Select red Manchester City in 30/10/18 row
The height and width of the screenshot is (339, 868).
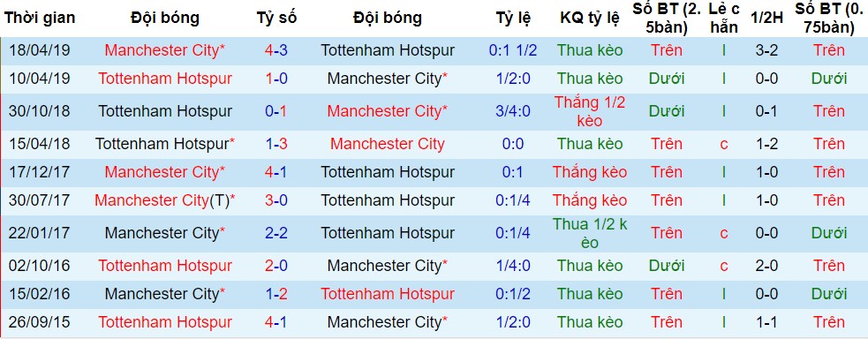388,111
